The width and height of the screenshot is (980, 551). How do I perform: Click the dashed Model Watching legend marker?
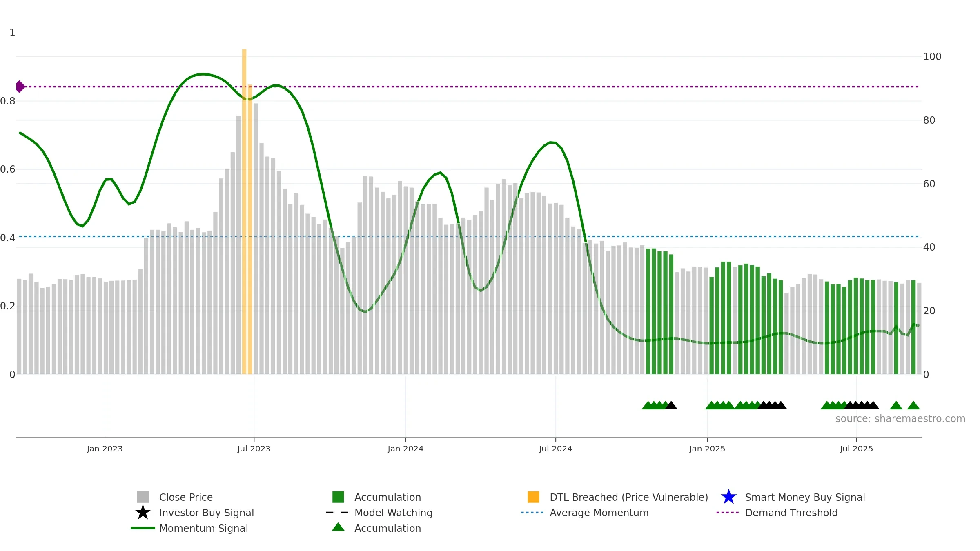tap(337, 513)
